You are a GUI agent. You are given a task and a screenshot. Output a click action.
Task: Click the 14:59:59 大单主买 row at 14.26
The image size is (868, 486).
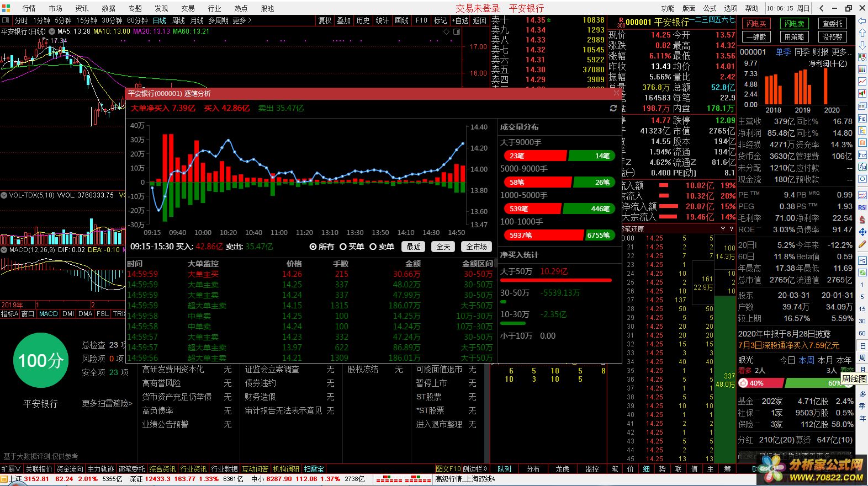(310, 274)
